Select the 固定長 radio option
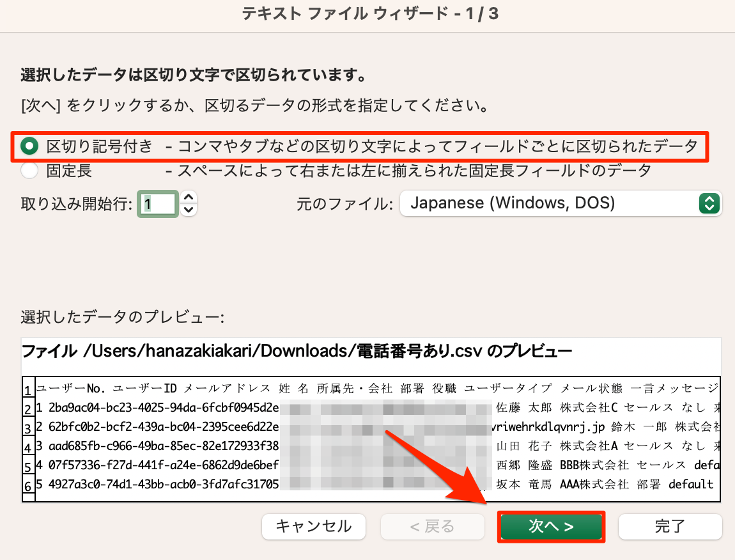Image resolution: width=735 pixels, height=560 pixels. 29,170
